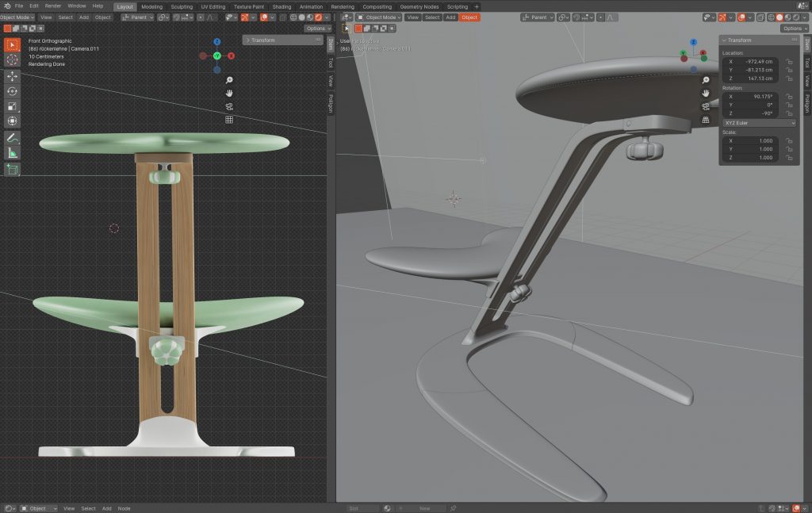Open the Options dropdown in right viewport
Screen dimensions: 812x513
pyautogui.click(x=795, y=29)
